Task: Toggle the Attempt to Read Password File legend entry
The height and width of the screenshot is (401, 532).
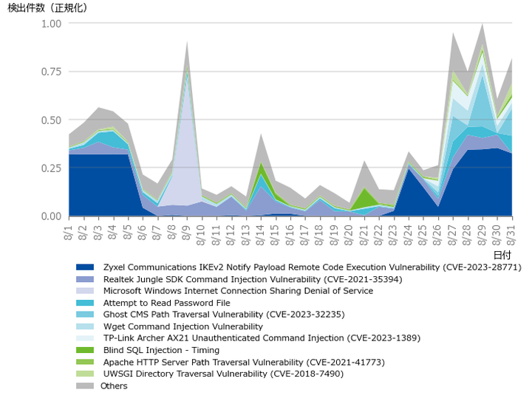Action: click(x=166, y=303)
